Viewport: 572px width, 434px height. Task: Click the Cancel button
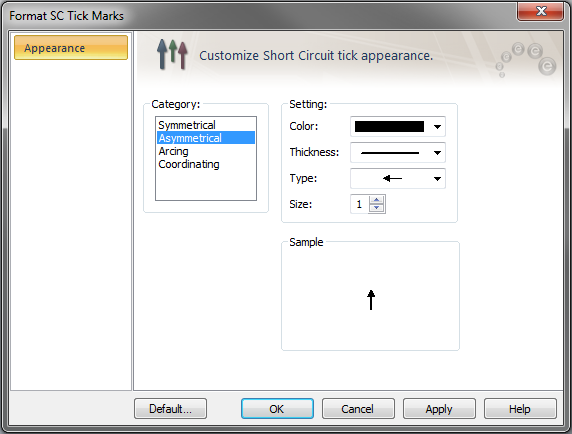pos(358,408)
